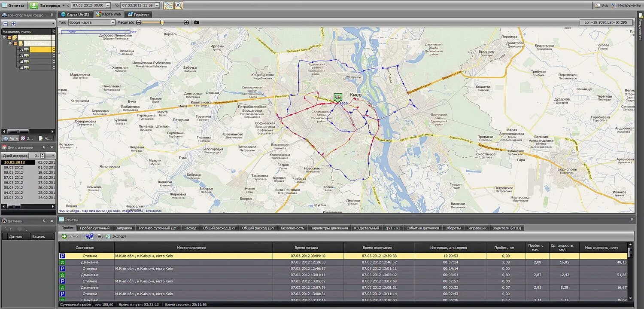Click the map snapshot camera icon

point(197,22)
